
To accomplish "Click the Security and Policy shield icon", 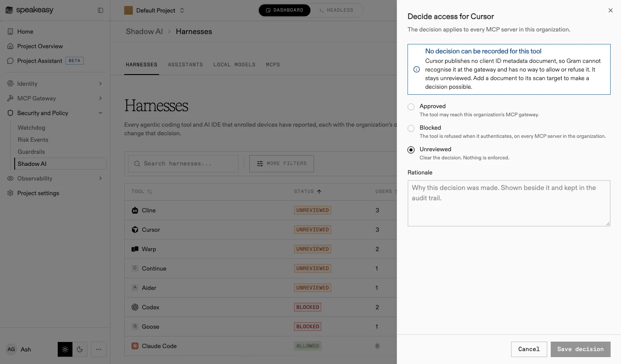I will click(10, 113).
